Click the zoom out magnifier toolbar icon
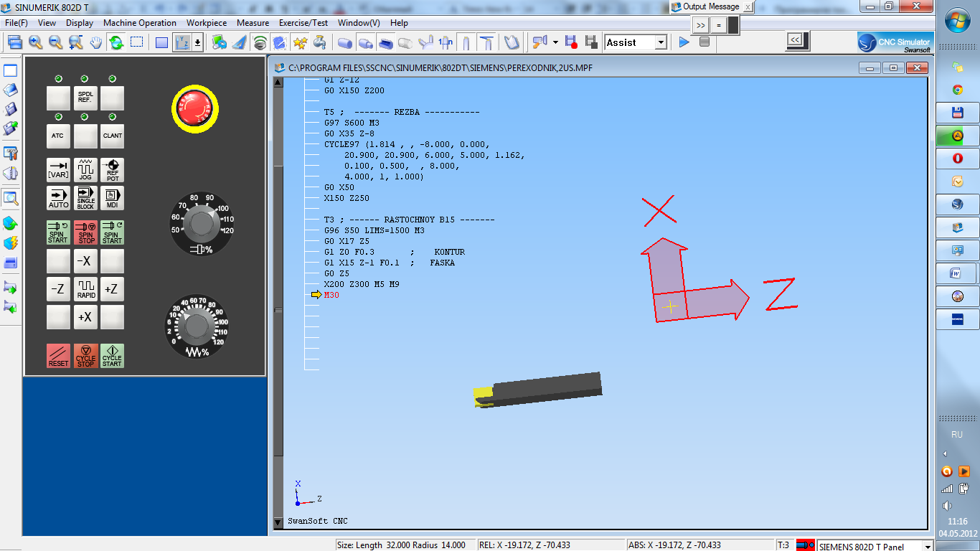The height and width of the screenshot is (551, 980). coord(55,42)
